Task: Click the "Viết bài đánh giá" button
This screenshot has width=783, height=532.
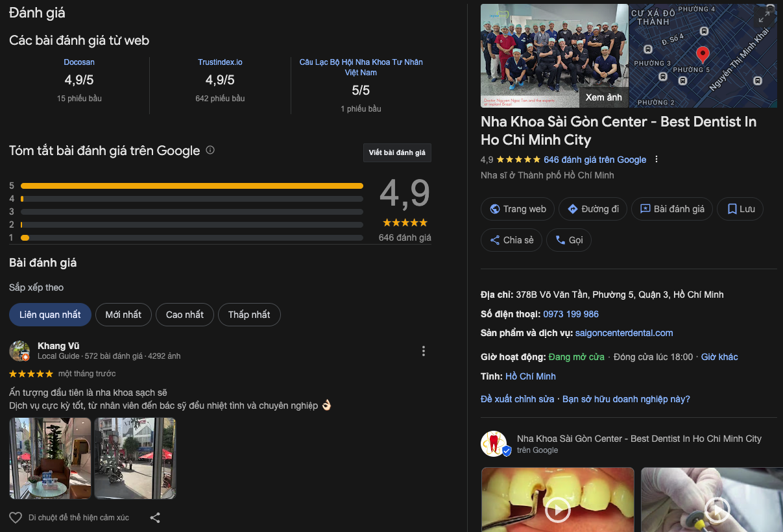Action: tap(397, 153)
